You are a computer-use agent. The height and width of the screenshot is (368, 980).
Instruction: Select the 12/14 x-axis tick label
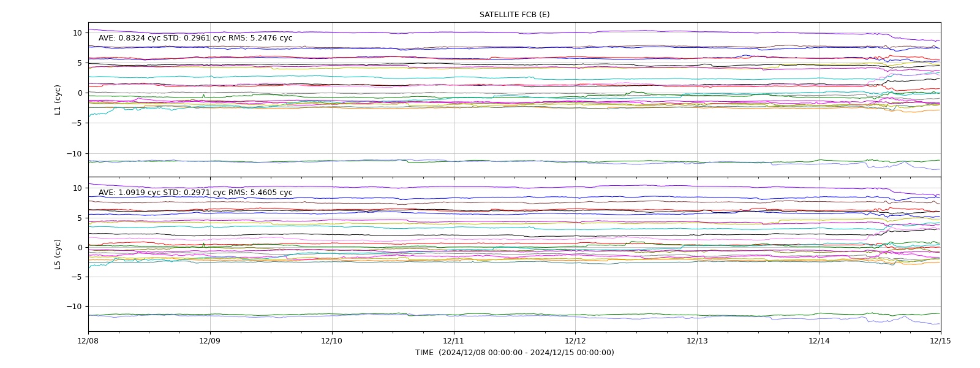click(819, 341)
